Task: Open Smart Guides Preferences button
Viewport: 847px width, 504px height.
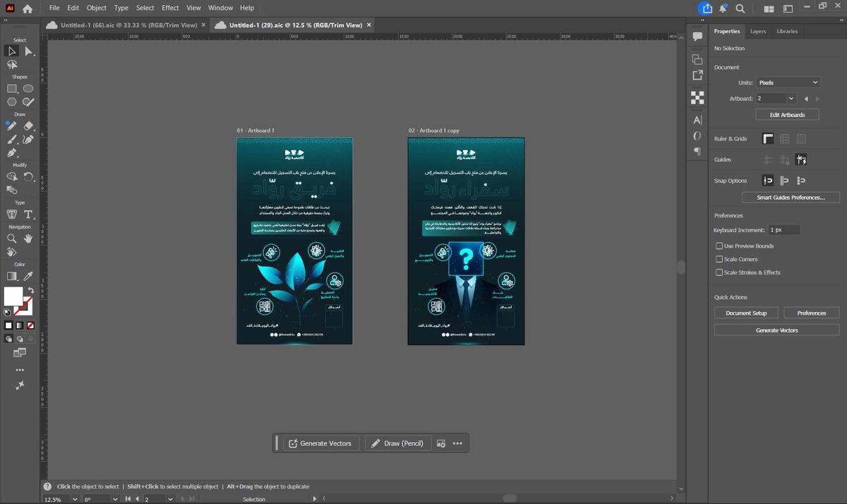Action: pos(790,198)
